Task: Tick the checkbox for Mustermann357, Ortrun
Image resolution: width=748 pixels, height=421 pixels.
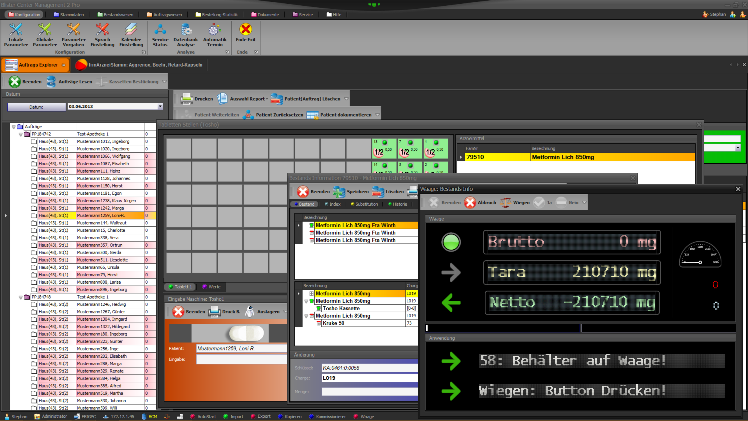Action: click(x=34, y=245)
